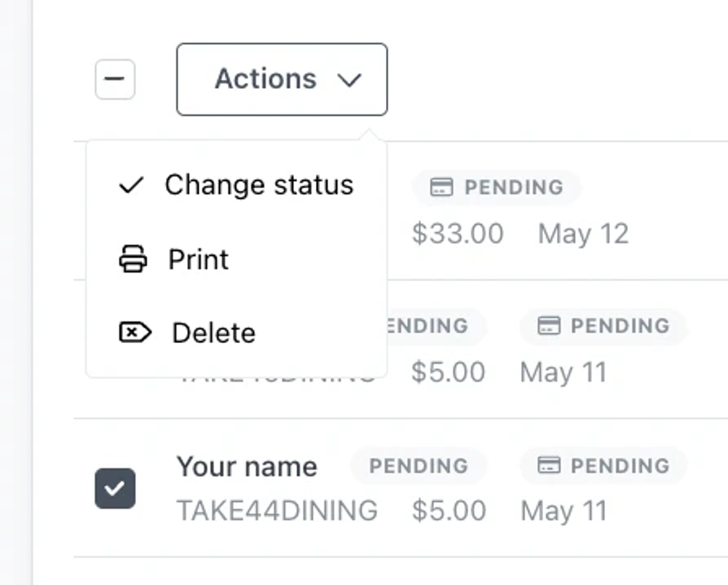Click card icon in TAKE44DINING row PENDING badge

[x=549, y=465]
